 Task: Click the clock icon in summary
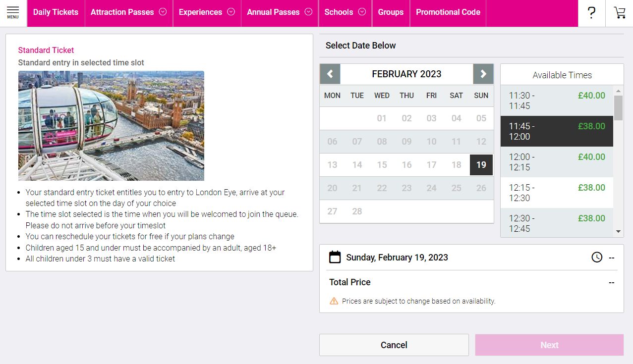coord(597,257)
